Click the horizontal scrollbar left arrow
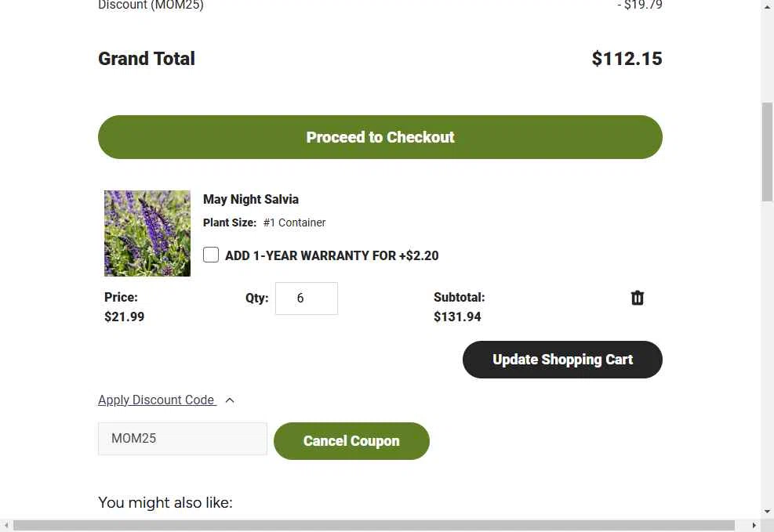 pyautogui.click(x=6, y=526)
